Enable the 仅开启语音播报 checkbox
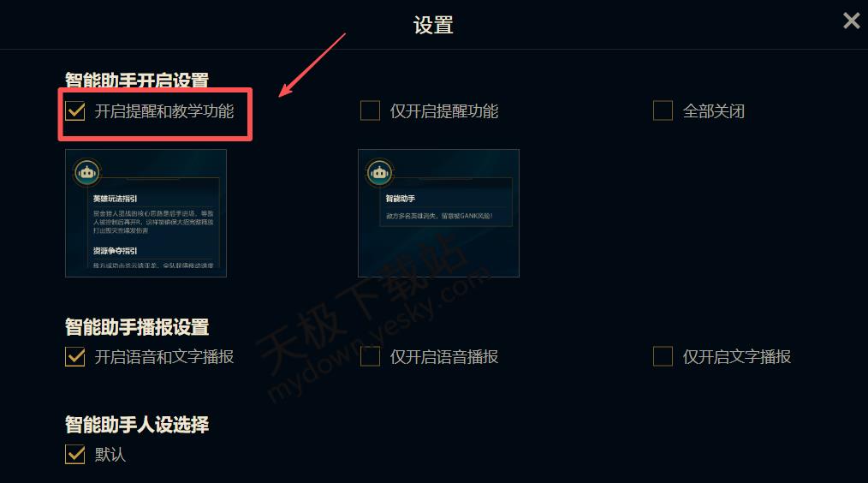Screen dimensions: 868x483 [370, 357]
